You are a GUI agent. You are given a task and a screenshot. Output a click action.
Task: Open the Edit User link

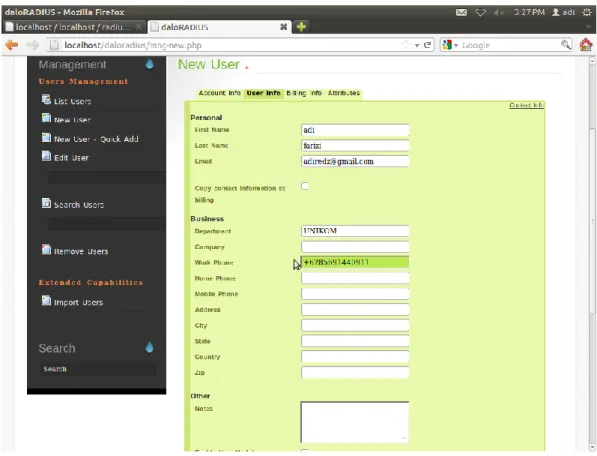click(x=71, y=158)
